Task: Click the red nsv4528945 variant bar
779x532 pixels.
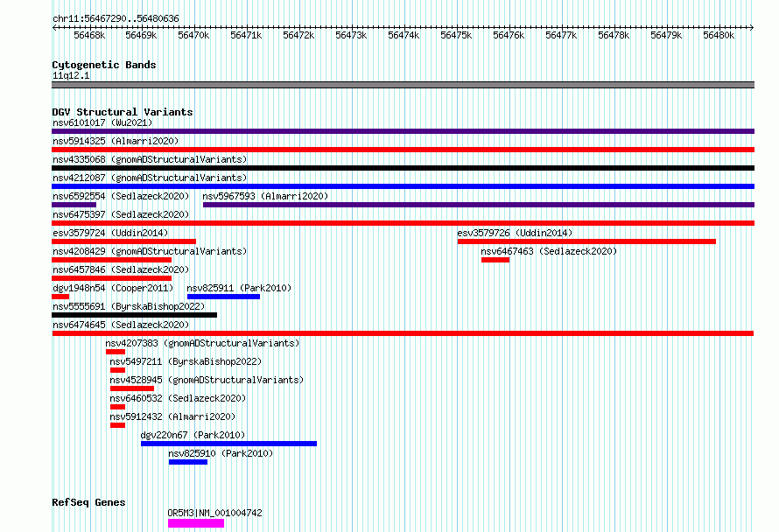Action: (x=132, y=388)
